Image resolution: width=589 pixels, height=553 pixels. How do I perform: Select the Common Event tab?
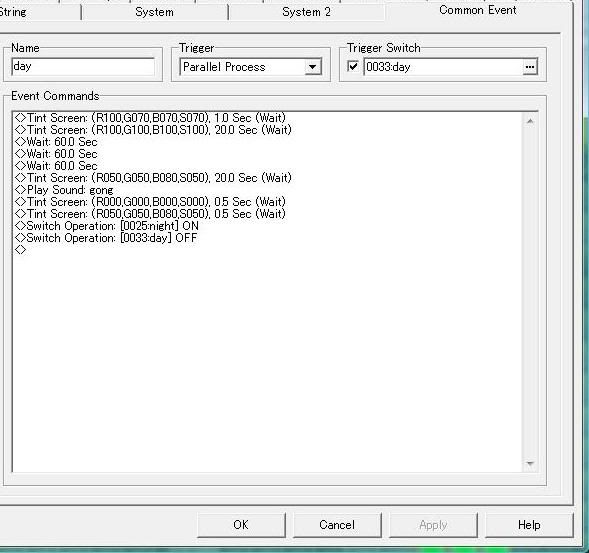click(x=477, y=11)
